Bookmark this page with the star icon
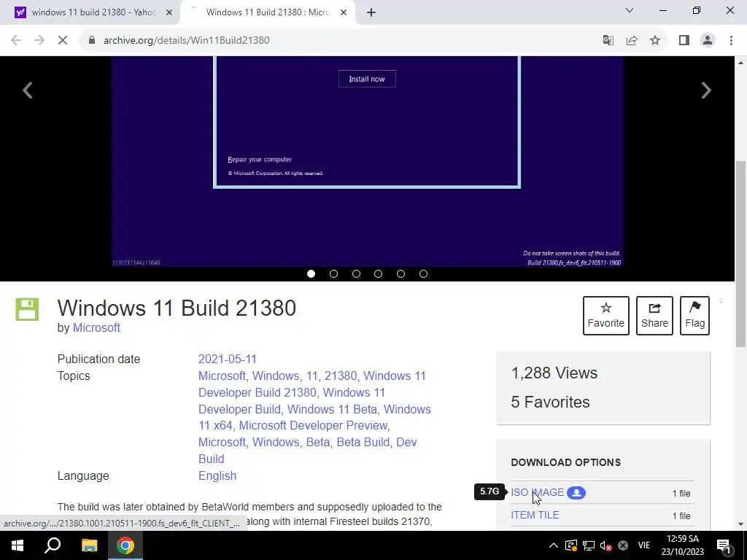747x560 pixels. 655,41
